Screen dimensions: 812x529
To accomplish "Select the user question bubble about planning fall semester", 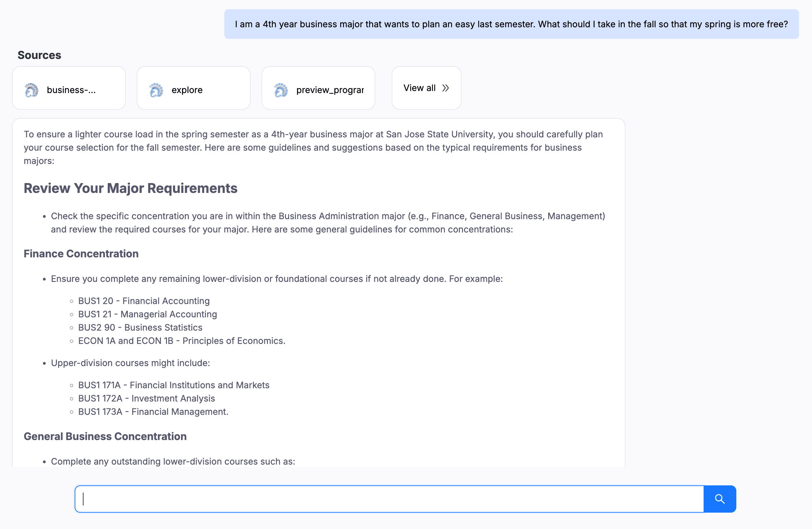I will coord(511,24).
